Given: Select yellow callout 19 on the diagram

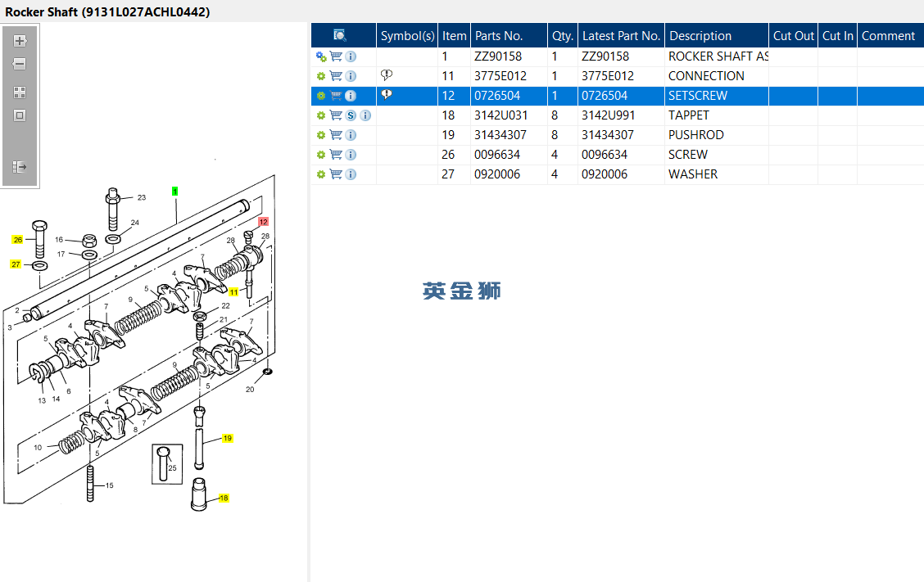Looking at the screenshot, I should 228,438.
